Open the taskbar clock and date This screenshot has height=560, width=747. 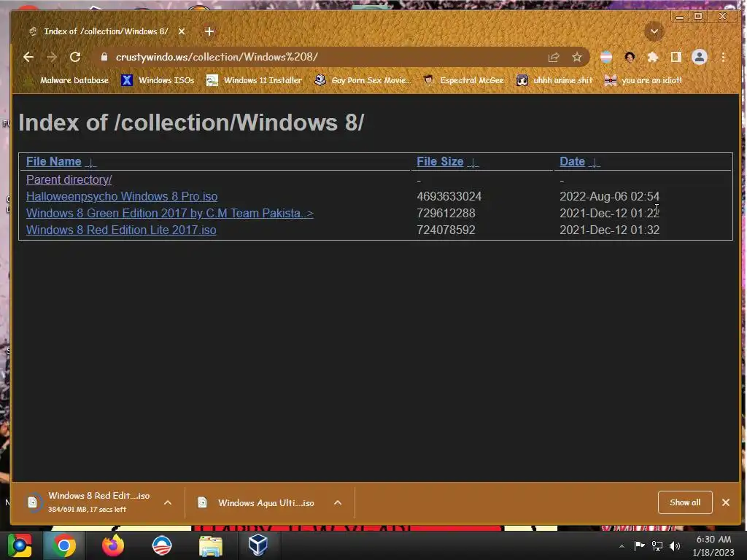[713, 545]
